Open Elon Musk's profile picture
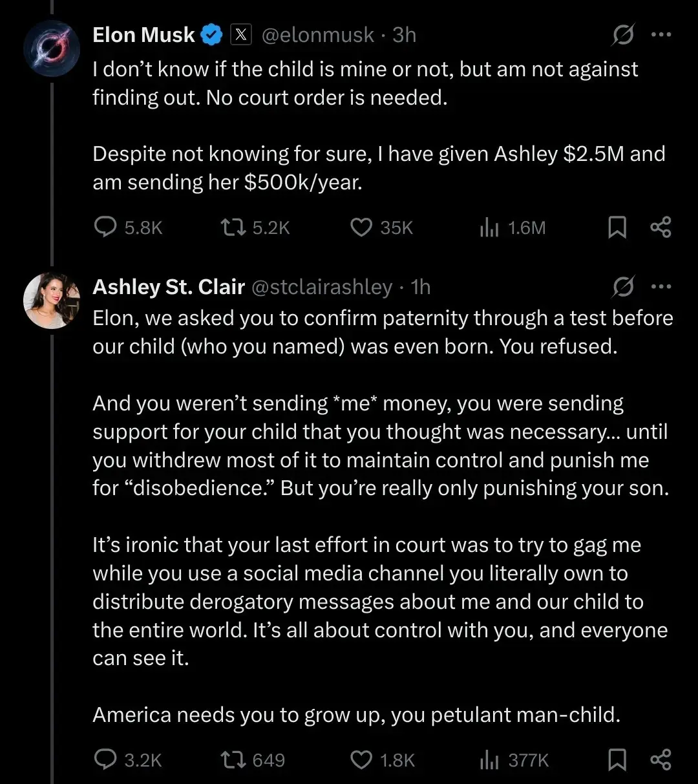 (52, 48)
